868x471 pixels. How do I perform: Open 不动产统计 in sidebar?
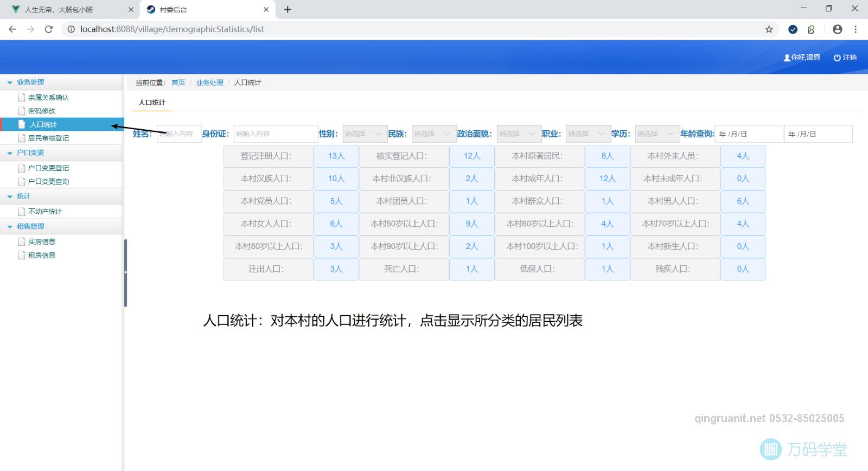point(44,212)
